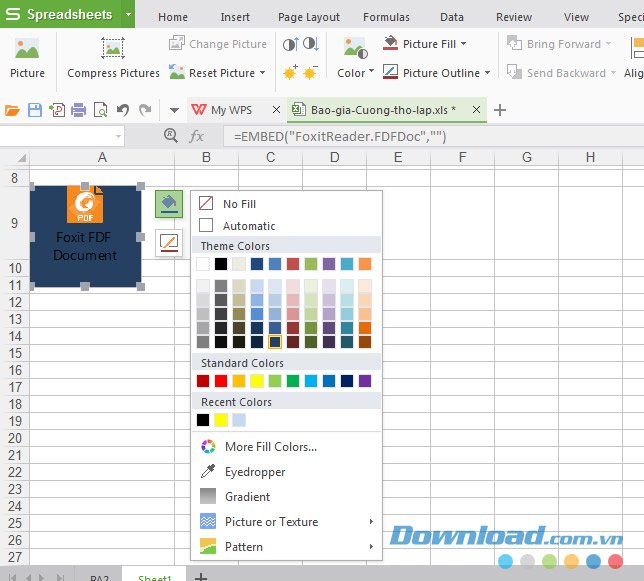Click the formula zoom magnifier icon

[x=171, y=135]
